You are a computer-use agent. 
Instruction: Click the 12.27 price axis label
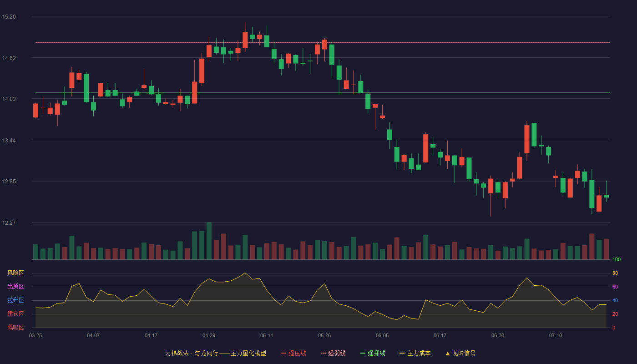pos(9,223)
